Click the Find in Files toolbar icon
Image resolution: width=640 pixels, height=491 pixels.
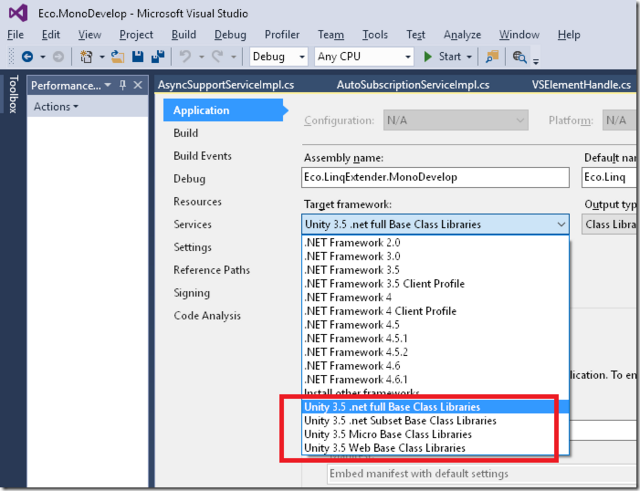coord(492,56)
